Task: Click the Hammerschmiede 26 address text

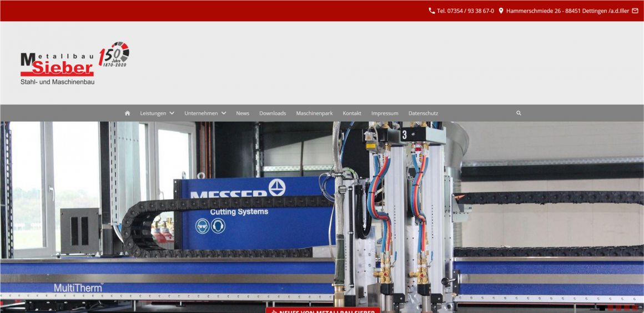Action: click(x=567, y=11)
